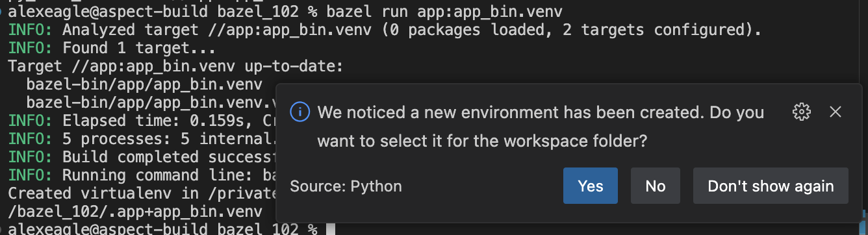Click the INFO: Analyzed target output line
868x235 pixels.
(385, 30)
